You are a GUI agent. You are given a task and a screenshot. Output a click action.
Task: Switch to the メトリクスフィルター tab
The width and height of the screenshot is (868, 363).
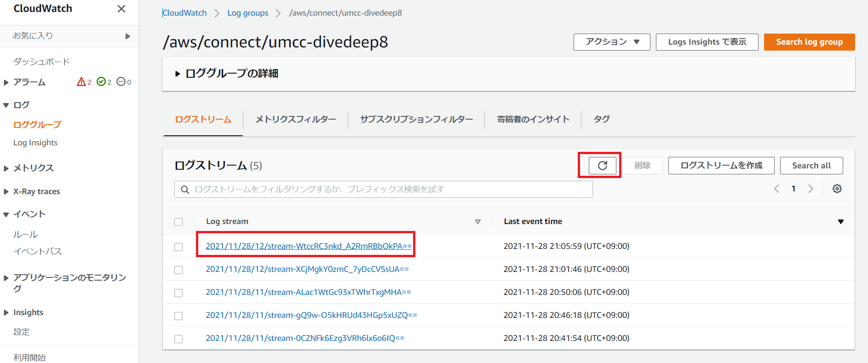pyautogui.click(x=296, y=119)
